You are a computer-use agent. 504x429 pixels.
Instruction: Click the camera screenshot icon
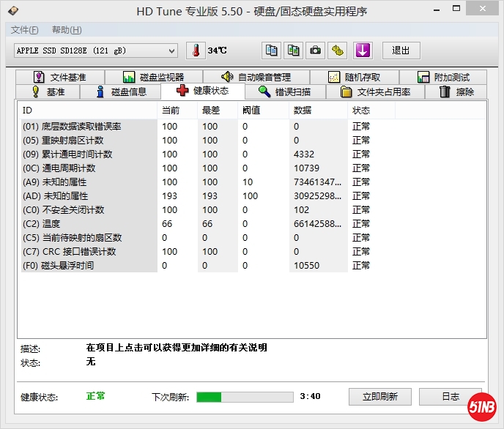coord(315,51)
